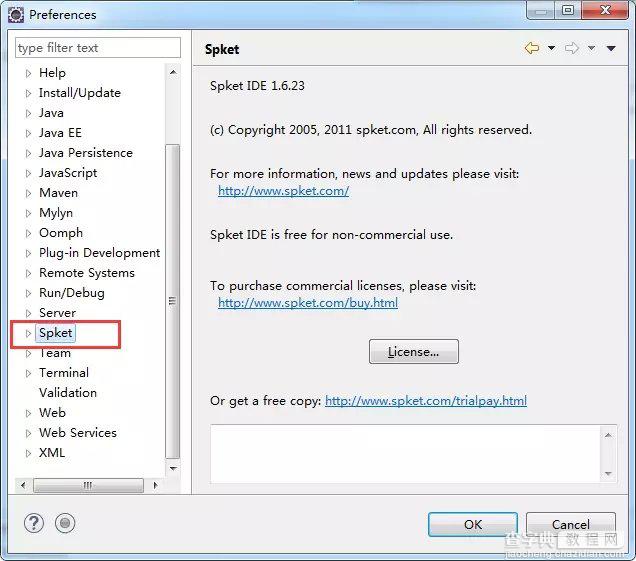Image resolution: width=636 pixels, height=561 pixels.
Task: Expand the Java Persistence node
Action: coord(28,153)
